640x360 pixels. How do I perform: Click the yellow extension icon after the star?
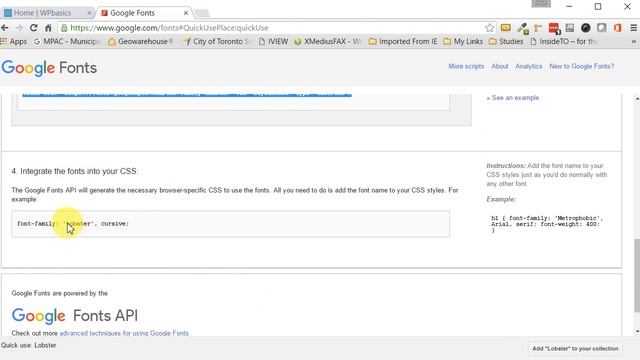[506, 28]
